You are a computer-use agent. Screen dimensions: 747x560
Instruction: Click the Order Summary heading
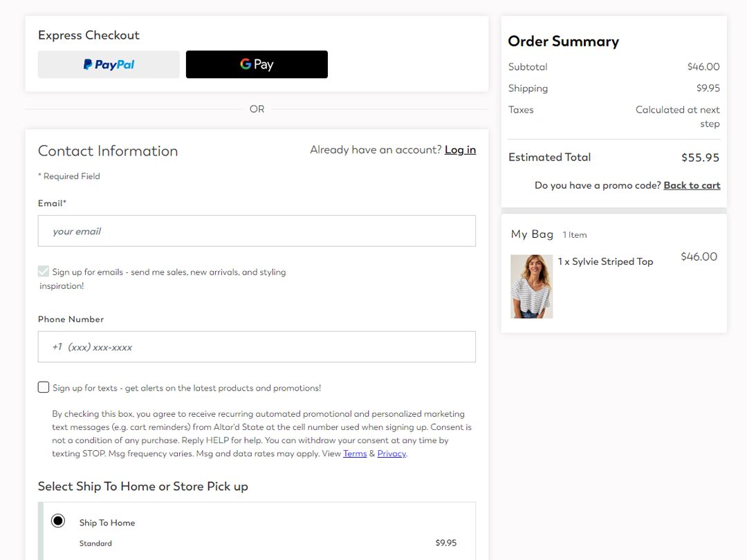coord(564,41)
